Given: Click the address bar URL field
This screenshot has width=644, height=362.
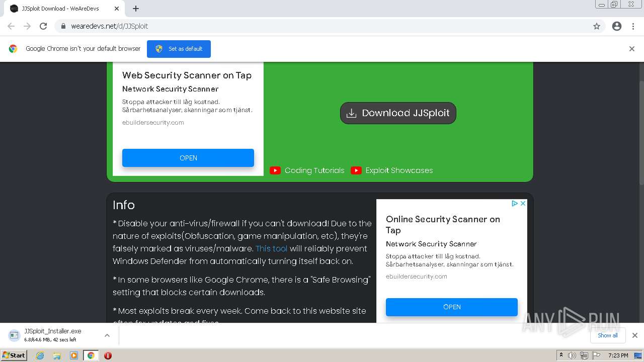Looking at the screenshot, I should click(322, 26).
